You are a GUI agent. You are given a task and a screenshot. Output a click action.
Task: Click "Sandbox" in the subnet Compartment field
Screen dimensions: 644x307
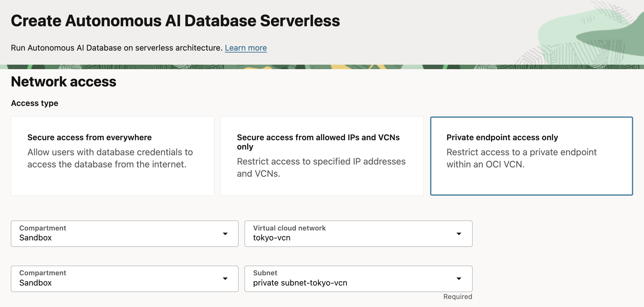point(36,283)
